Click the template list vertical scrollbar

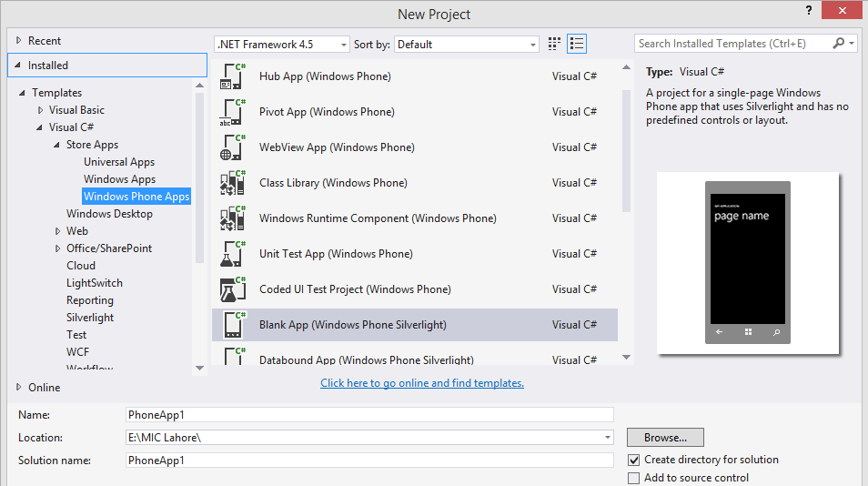click(x=625, y=150)
